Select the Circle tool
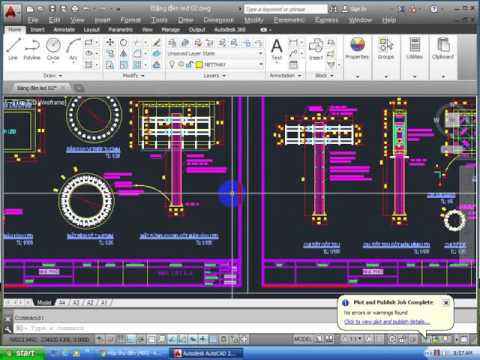 (53, 49)
